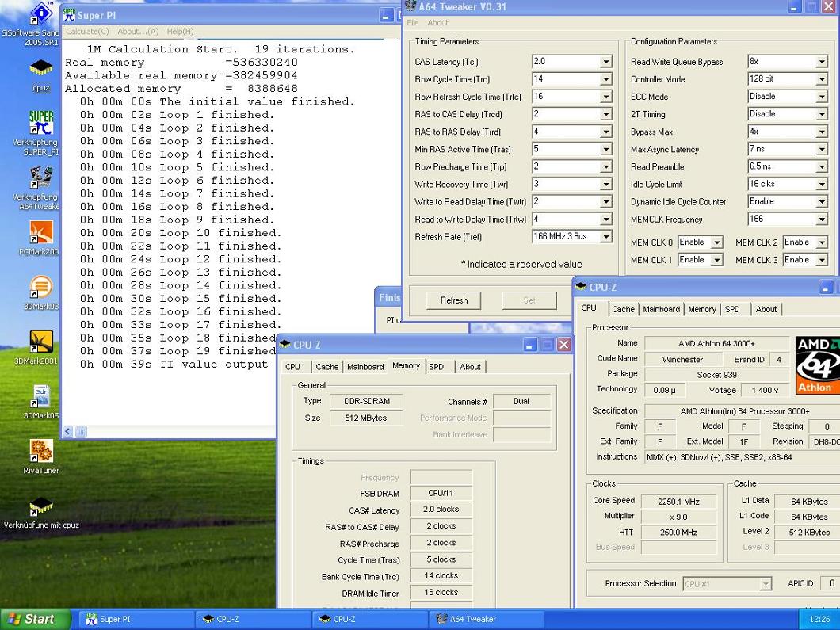Screen dimensions: 840x630
Task: Open the 2T Timing dropdown
Action: click(x=821, y=114)
